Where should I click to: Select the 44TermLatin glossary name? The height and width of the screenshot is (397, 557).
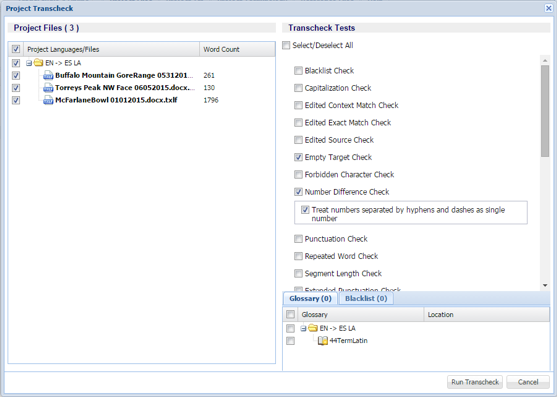pos(348,341)
